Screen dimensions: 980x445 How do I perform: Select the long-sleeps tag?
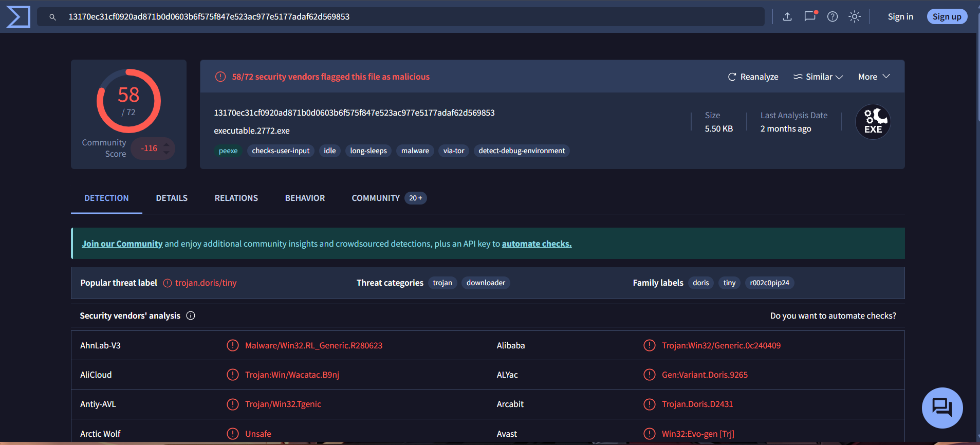[x=368, y=151]
